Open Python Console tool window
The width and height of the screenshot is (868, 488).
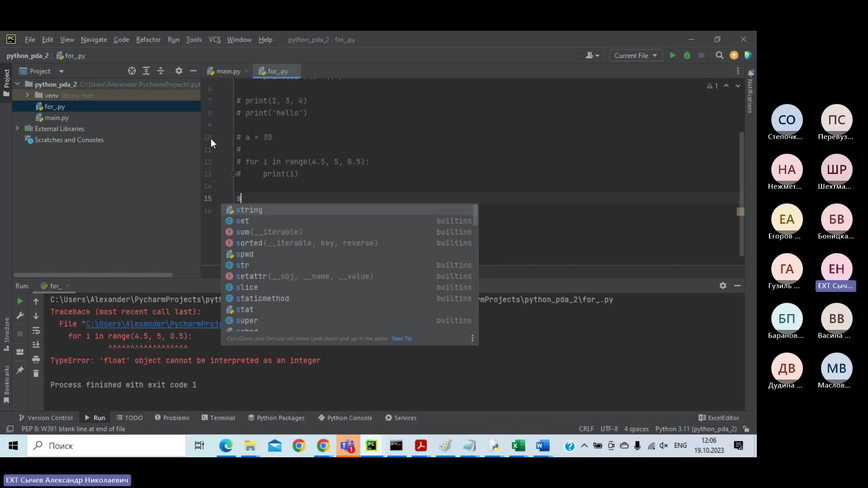(345, 418)
